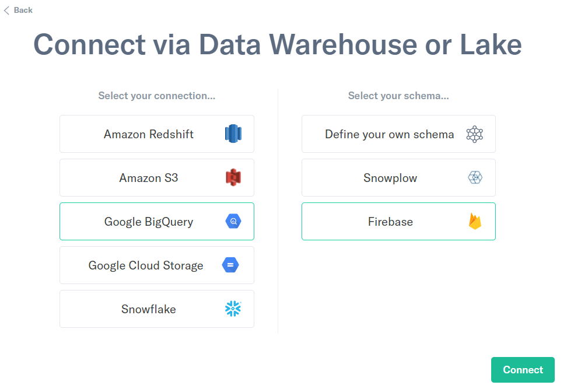Select the 'Define your own schema' label
The width and height of the screenshot is (567, 392).
click(x=389, y=134)
